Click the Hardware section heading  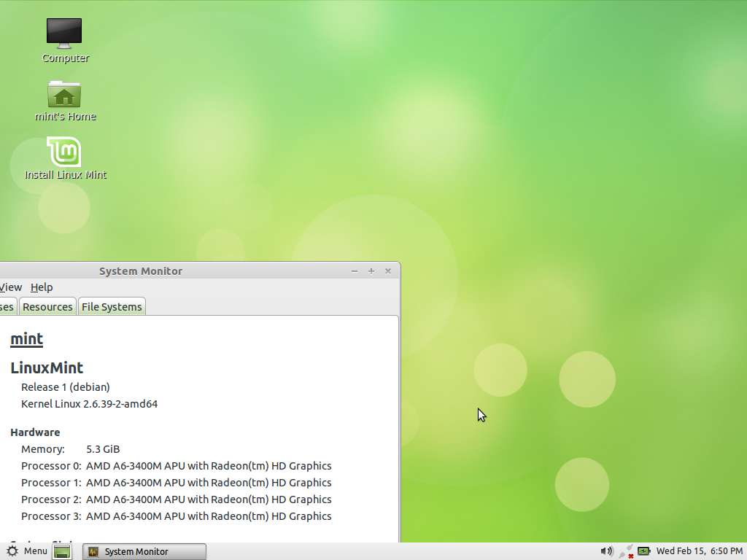35,432
